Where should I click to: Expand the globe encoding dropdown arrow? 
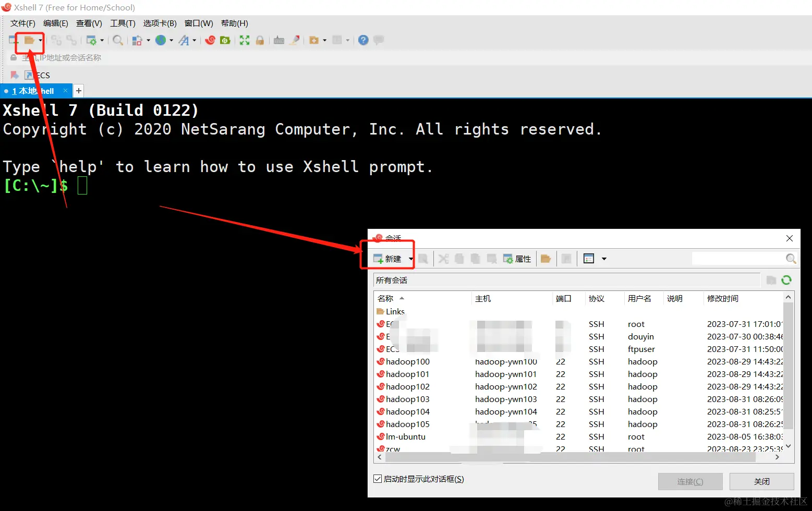click(x=171, y=40)
